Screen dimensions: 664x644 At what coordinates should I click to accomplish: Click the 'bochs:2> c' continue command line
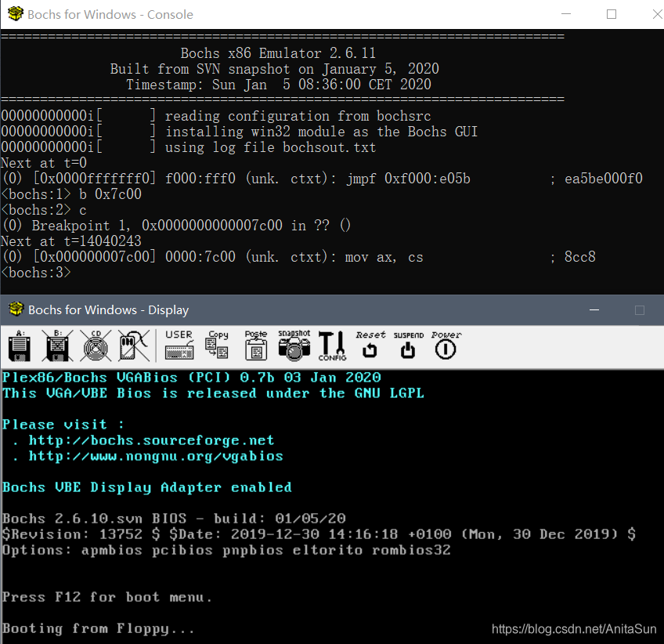(x=44, y=210)
